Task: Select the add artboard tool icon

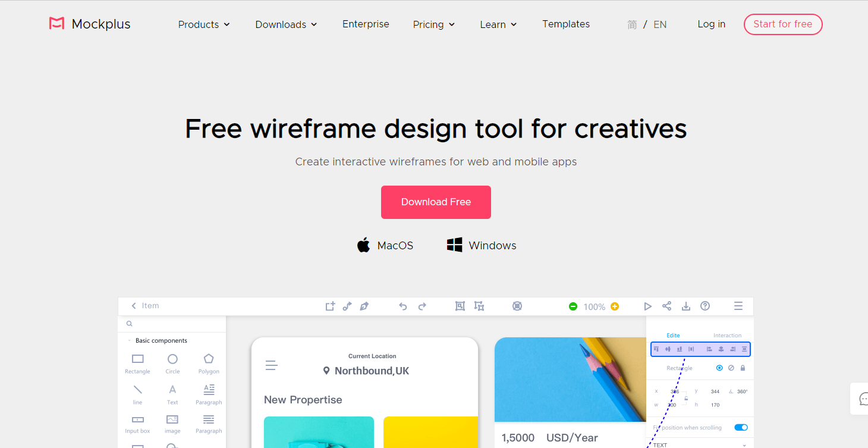Action: 330,306
